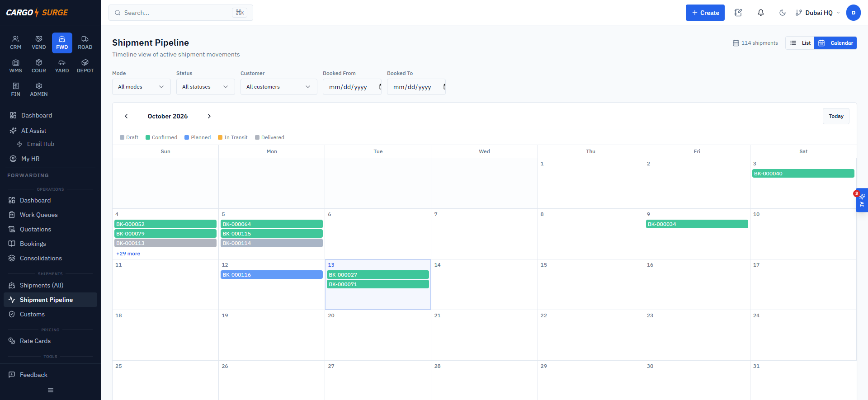Open the VEND module
Viewport: 868px width, 400px height.
(39, 42)
